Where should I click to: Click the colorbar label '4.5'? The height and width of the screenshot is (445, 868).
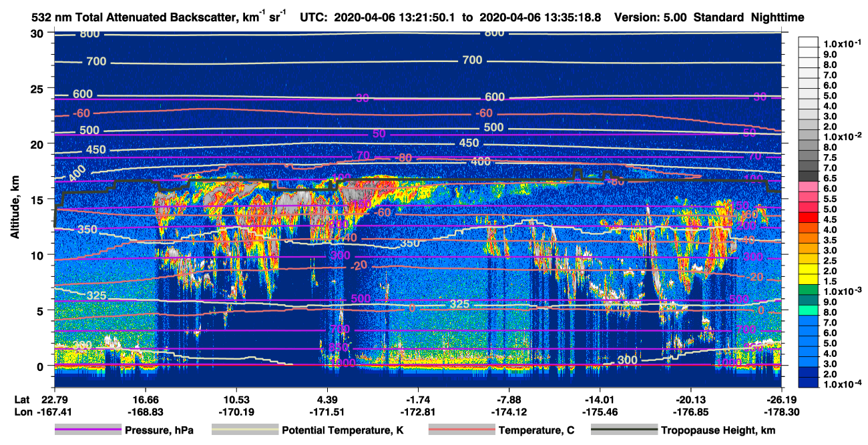tap(831, 219)
